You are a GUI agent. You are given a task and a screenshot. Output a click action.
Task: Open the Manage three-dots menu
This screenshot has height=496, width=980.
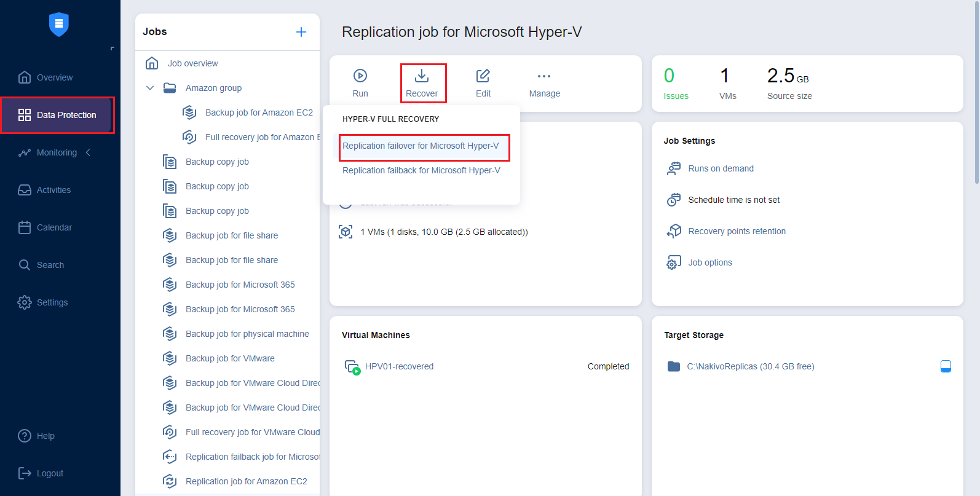click(544, 76)
